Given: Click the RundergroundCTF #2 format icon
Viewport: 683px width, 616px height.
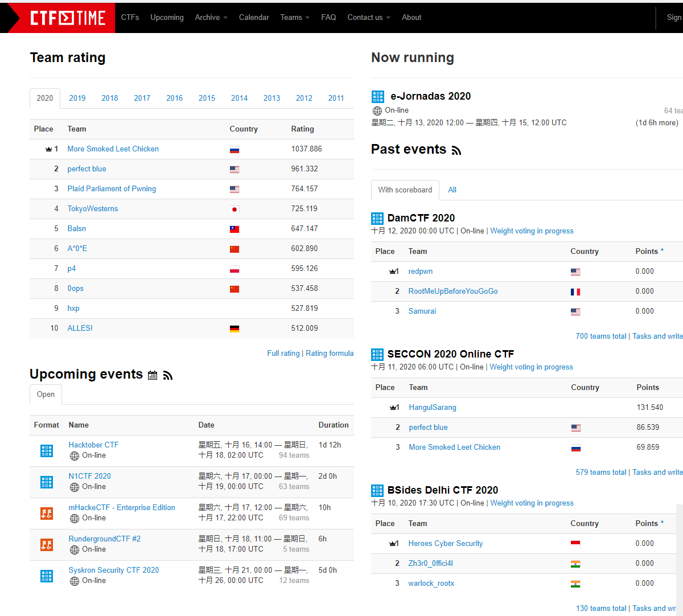Looking at the screenshot, I should pyautogui.click(x=47, y=545).
